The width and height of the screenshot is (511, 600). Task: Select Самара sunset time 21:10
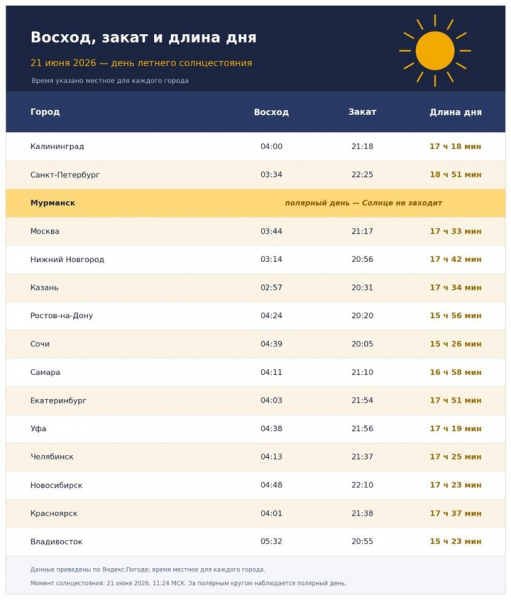(362, 372)
